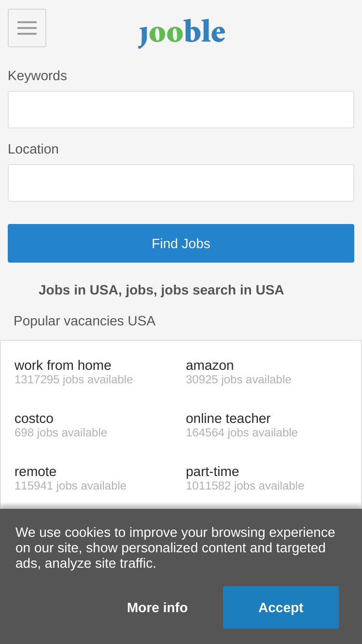Click the Location label
Image resolution: width=362 pixels, height=644 pixels.
[33, 149]
